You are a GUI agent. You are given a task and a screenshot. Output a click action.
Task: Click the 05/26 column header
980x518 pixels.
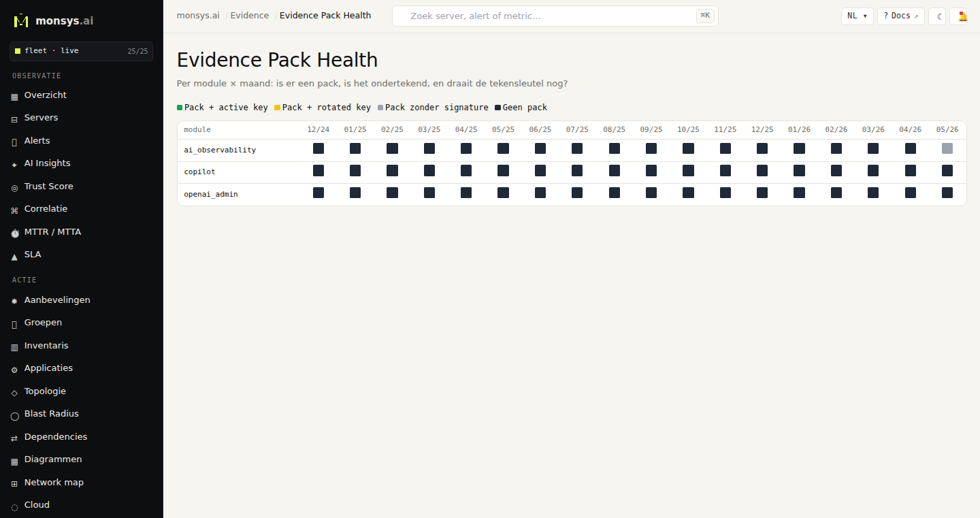point(947,129)
